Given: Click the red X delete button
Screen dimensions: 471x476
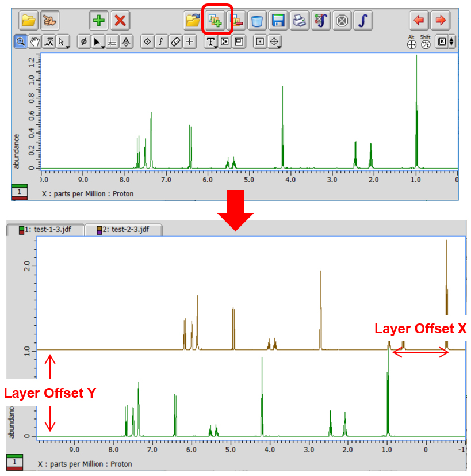Looking at the screenshot, I should click(x=120, y=21).
